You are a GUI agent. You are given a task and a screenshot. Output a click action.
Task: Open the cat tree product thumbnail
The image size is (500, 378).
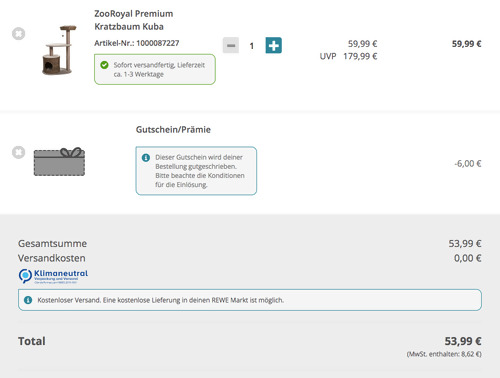pos(59,50)
